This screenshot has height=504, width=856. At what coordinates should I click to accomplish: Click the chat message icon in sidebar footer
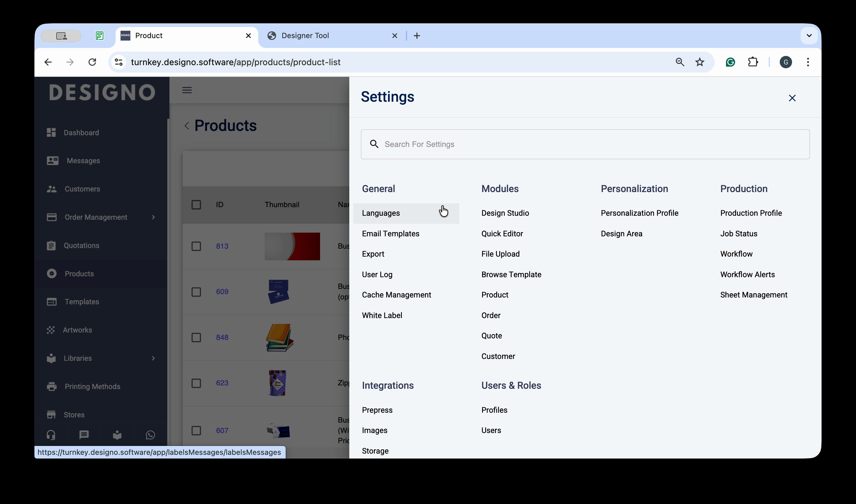click(84, 435)
